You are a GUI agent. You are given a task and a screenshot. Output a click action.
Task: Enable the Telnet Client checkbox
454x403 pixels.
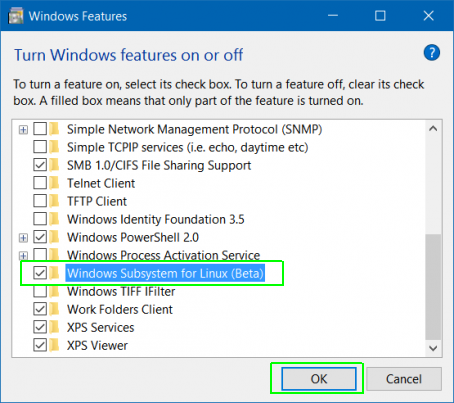(40, 183)
